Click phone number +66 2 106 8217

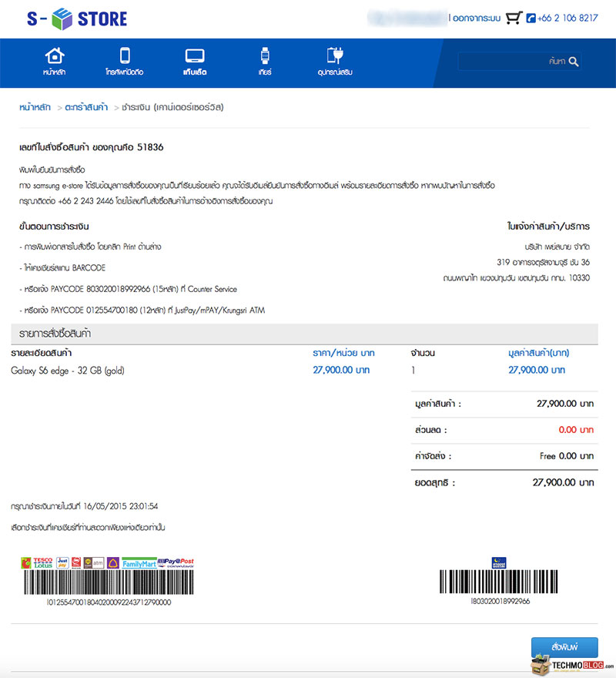point(567,18)
